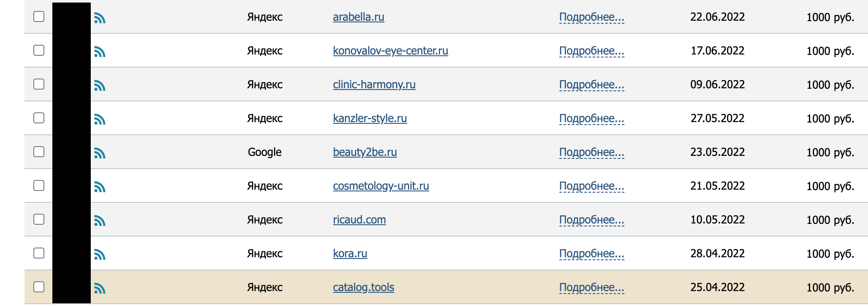Expand Подробнее details for kanzler-style.ru
The width and height of the screenshot is (868, 305).
click(591, 119)
